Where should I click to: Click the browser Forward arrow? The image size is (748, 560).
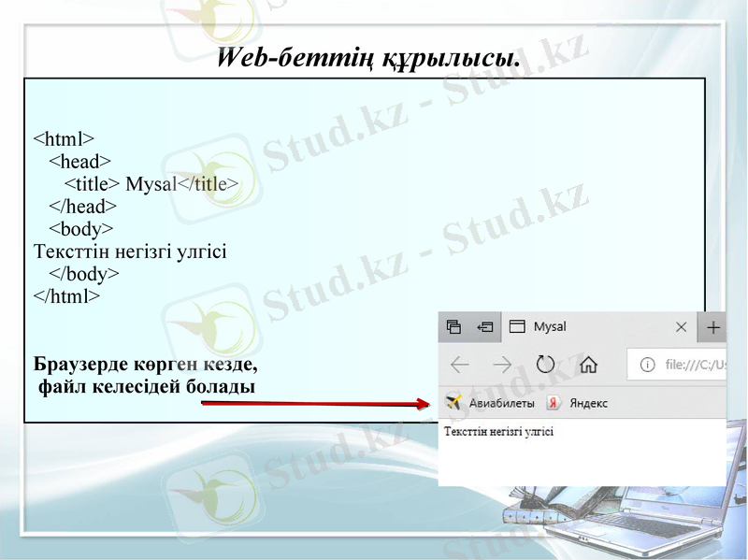(x=503, y=363)
